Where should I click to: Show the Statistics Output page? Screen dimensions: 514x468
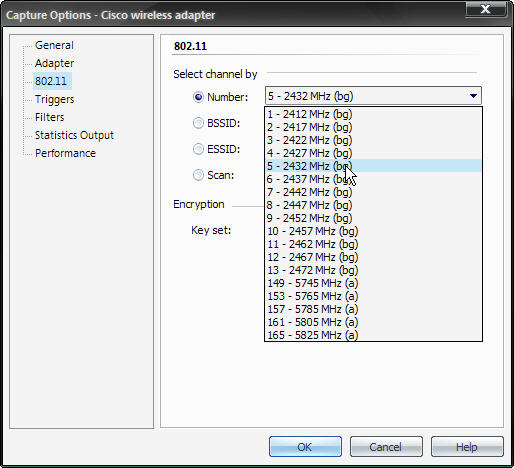(x=74, y=135)
